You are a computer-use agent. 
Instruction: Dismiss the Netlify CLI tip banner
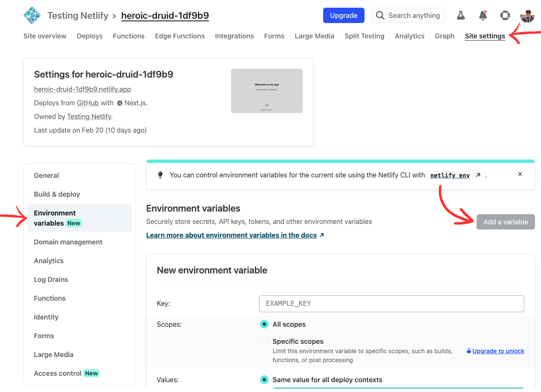click(520, 174)
